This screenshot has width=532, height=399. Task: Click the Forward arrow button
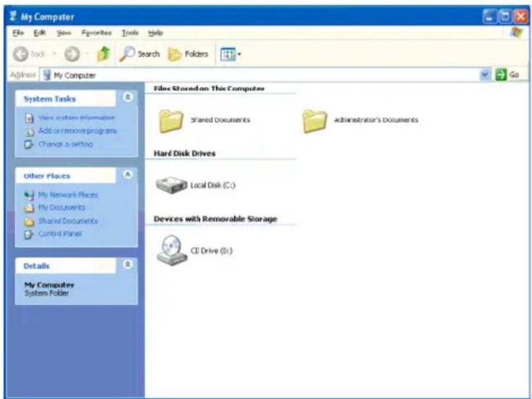pyautogui.click(x=72, y=54)
